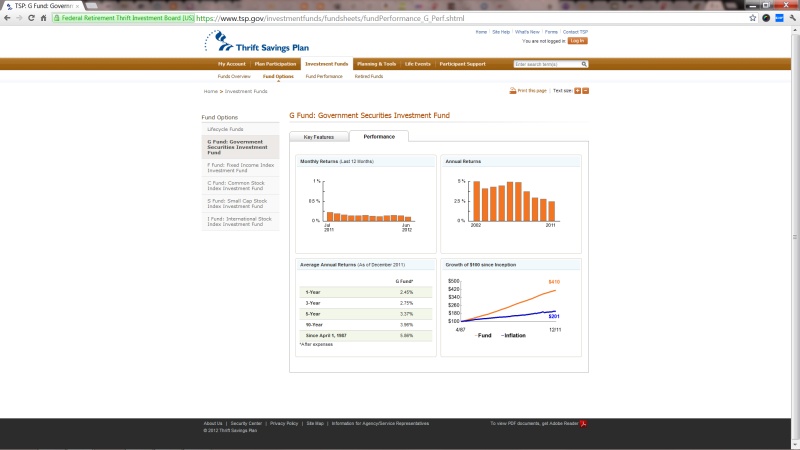
Task: Open F Fund: Fixed Income Index sidebar item
Action: tap(240, 167)
